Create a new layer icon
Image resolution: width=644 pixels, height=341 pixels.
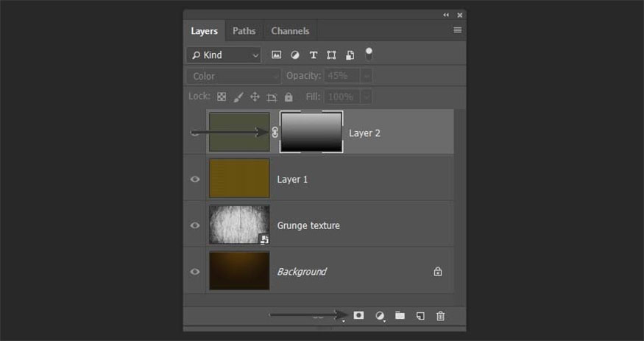[420, 316]
